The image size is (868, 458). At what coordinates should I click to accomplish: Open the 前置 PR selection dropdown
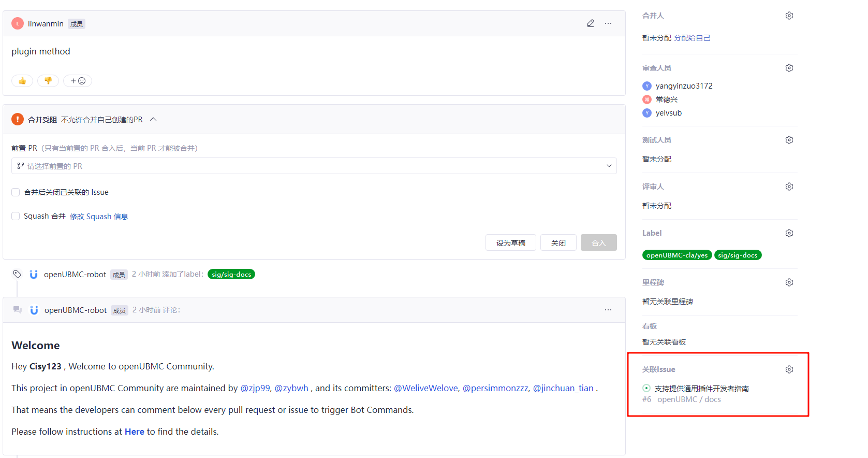click(314, 166)
